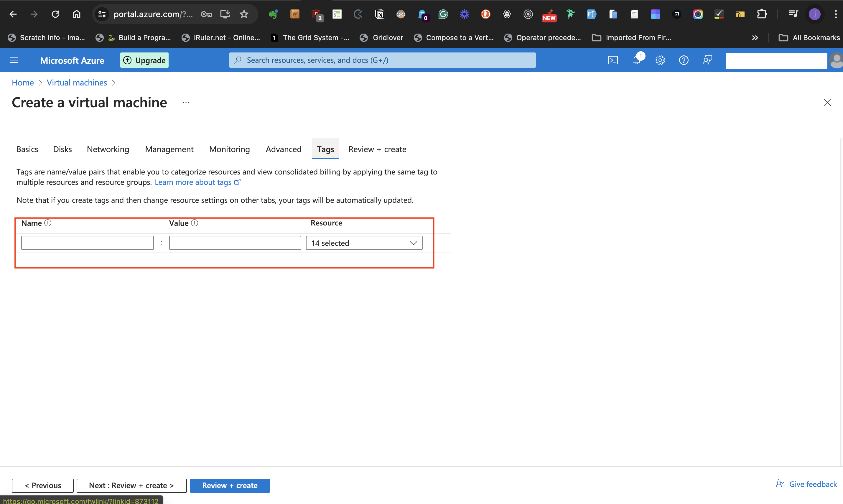Click the blue Review + create button

(x=230, y=485)
